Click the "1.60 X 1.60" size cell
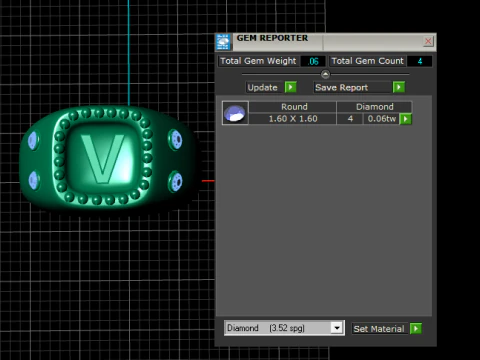The height and width of the screenshot is (360, 480). coord(293,119)
